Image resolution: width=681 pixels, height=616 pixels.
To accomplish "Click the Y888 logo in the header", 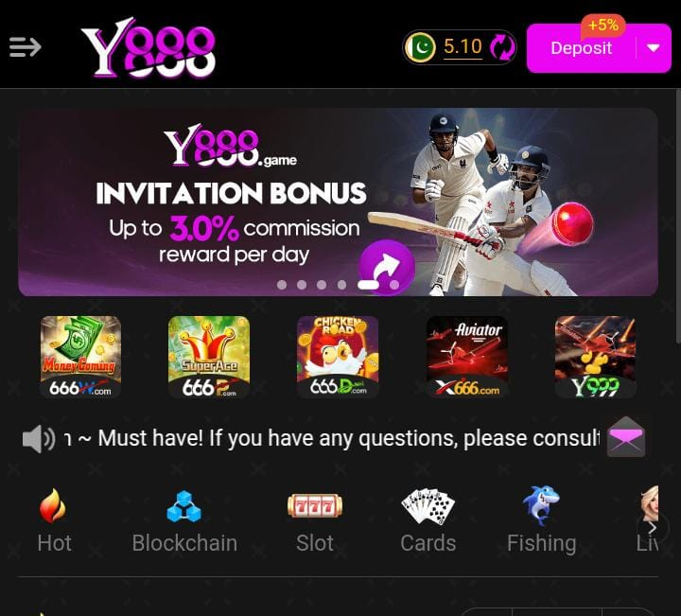I will (x=148, y=48).
